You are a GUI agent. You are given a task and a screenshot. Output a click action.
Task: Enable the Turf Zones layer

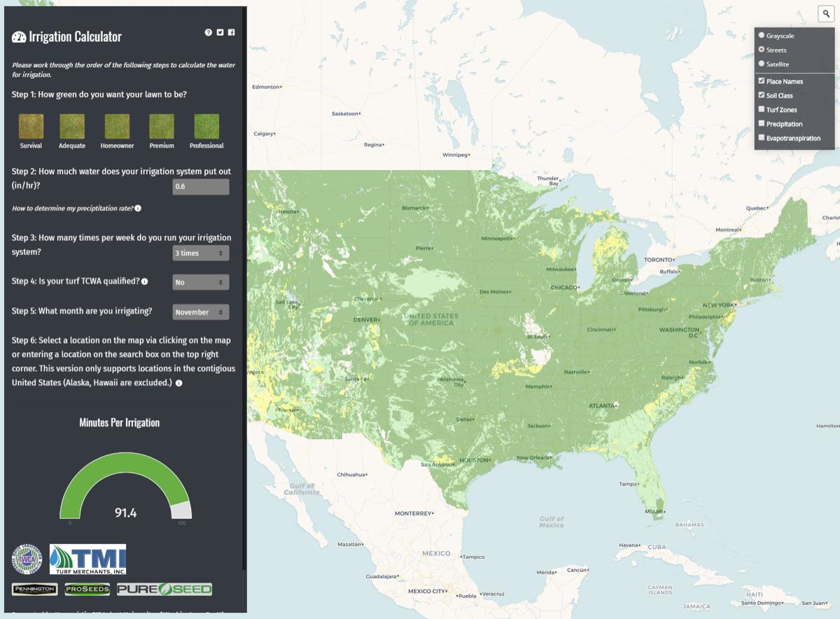tap(762, 109)
